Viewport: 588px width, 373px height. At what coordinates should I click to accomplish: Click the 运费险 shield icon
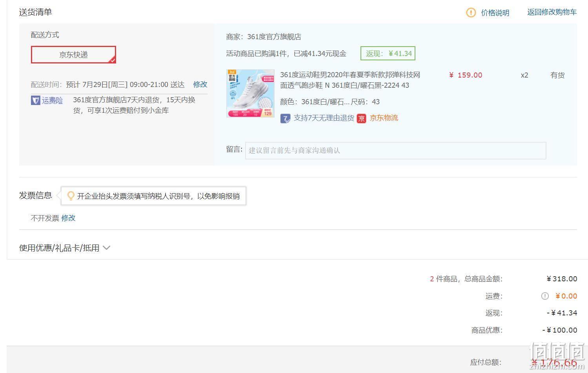coord(35,100)
